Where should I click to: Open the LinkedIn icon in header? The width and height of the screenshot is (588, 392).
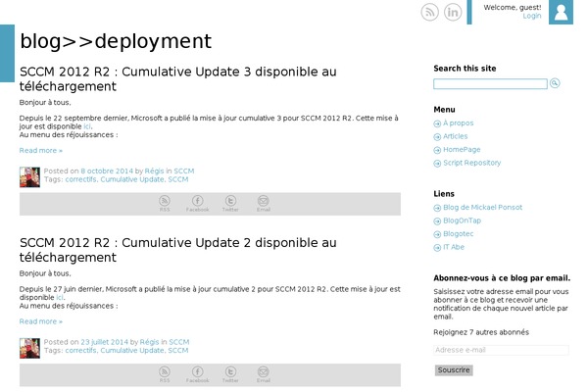[x=453, y=12]
